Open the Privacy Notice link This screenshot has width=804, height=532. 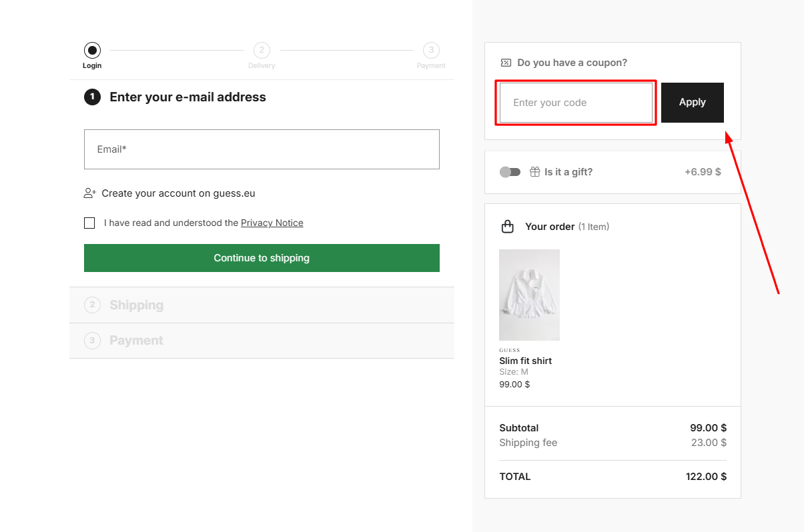click(x=272, y=223)
